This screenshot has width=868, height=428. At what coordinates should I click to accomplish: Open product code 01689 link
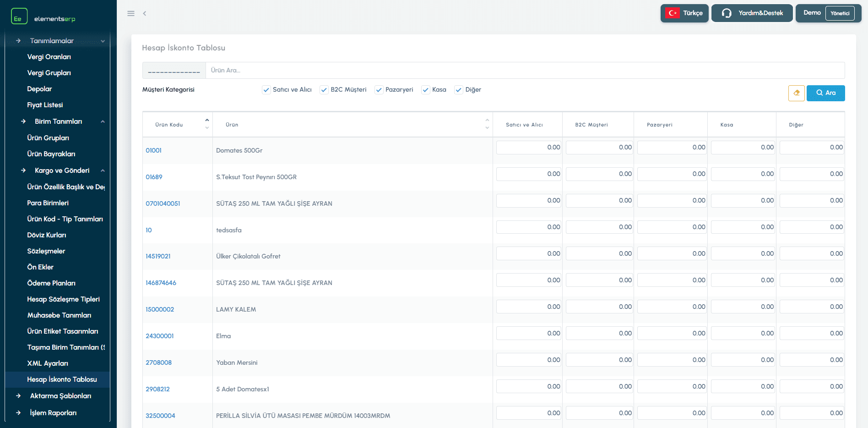point(154,177)
